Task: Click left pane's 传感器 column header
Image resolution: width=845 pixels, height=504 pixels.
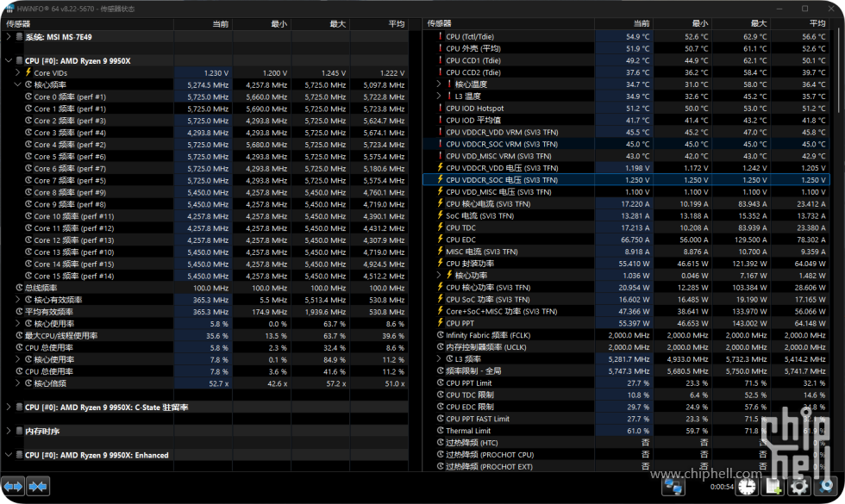Action: [88, 24]
